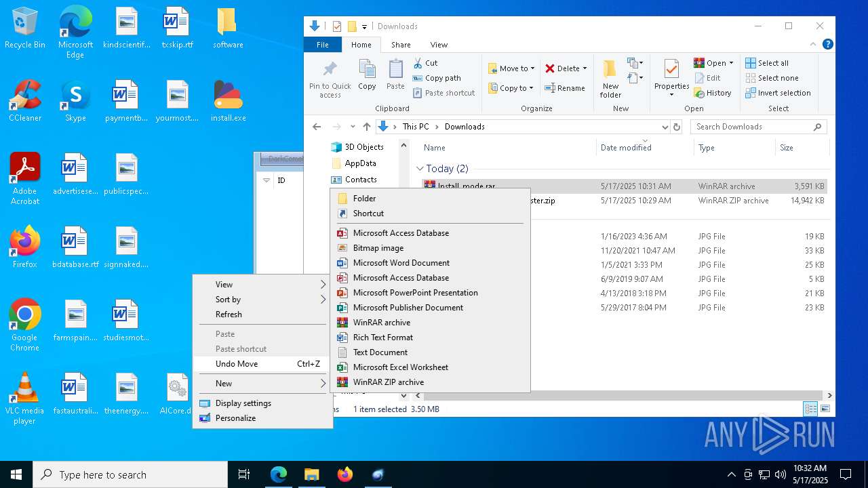
Task: Open the Quick Access Toolbar customize dropdown
Action: [x=364, y=26]
